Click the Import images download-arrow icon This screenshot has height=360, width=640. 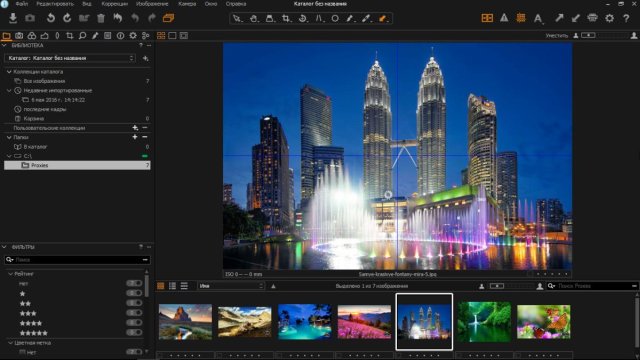tap(13, 18)
